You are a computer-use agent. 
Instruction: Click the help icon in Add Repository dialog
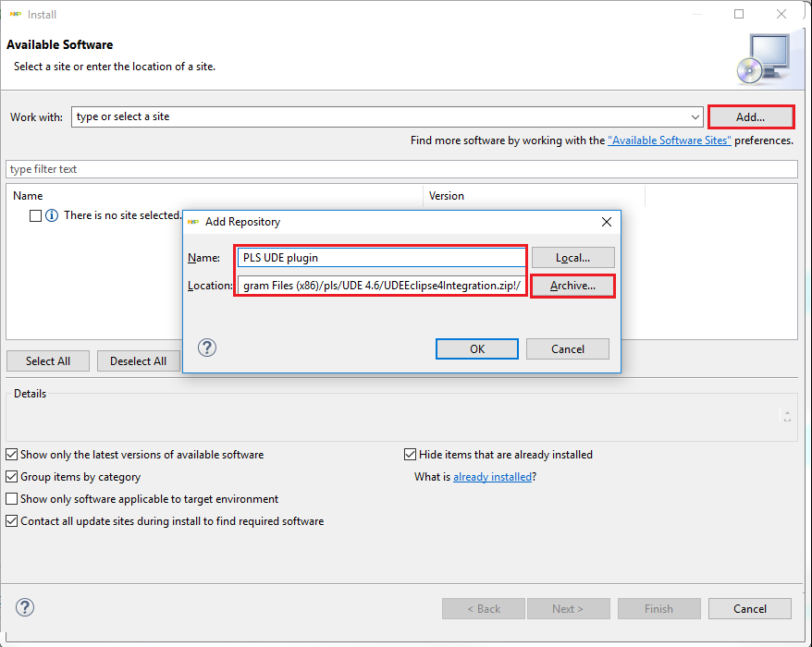(208, 348)
